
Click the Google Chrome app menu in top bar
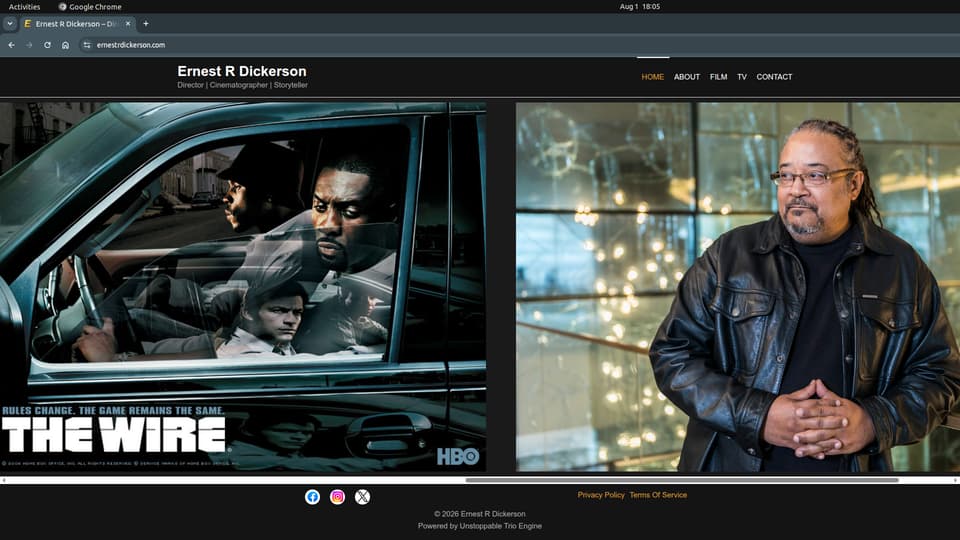click(x=90, y=7)
